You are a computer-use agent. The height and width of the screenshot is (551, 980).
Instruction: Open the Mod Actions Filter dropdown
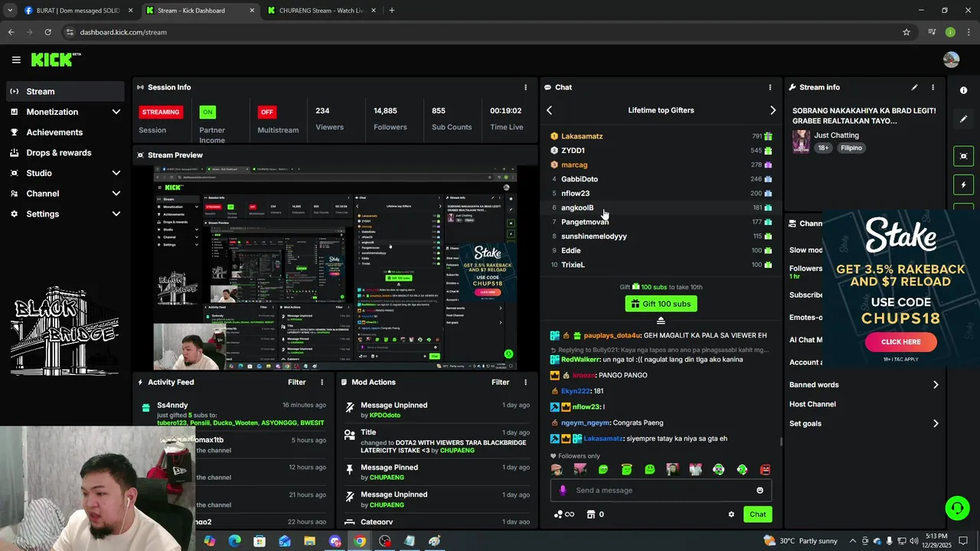tap(500, 382)
